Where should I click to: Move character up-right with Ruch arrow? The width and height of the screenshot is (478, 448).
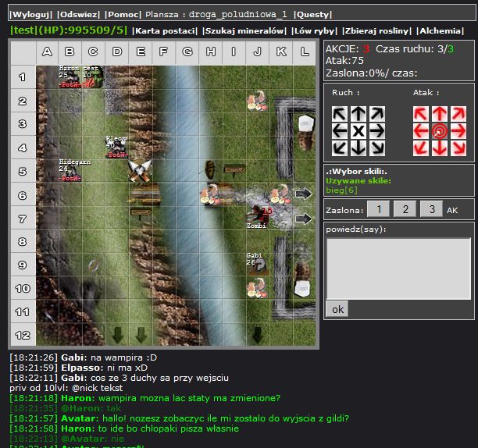click(x=376, y=114)
